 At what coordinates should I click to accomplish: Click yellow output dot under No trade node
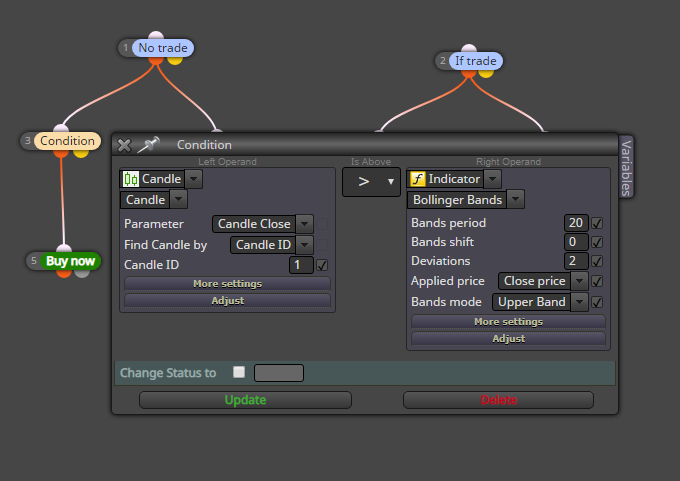175,60
